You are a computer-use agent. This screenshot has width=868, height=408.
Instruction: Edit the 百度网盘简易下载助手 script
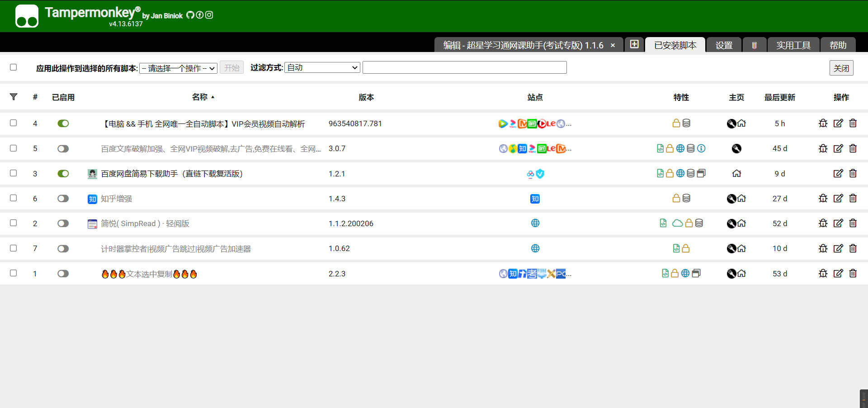(x=839, y=173)
